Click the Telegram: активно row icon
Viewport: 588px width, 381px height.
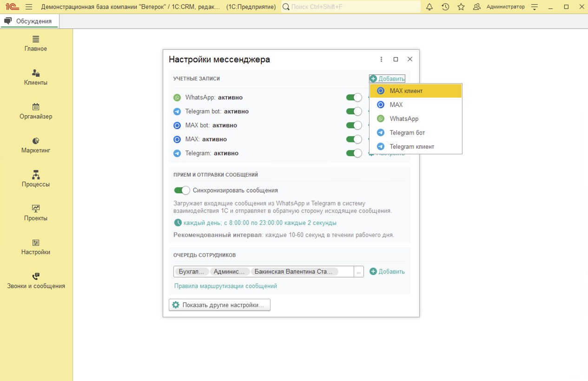(177, 153)
